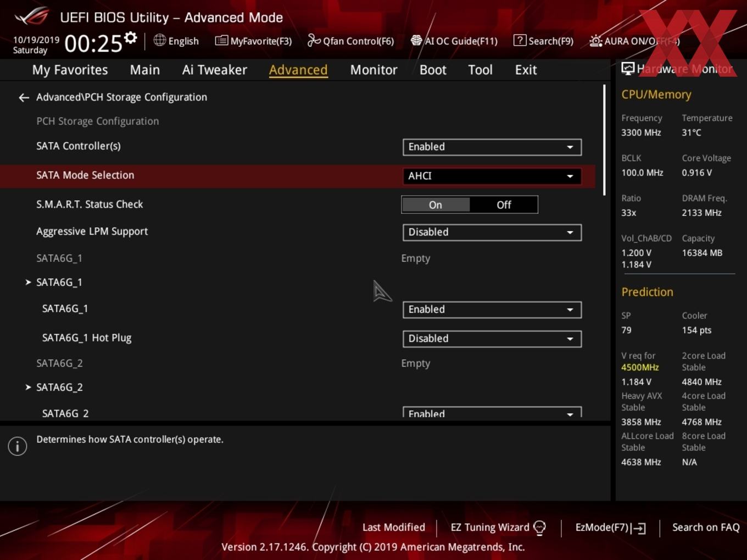Click the 16384 MB capacity value

tap(702, 253)
